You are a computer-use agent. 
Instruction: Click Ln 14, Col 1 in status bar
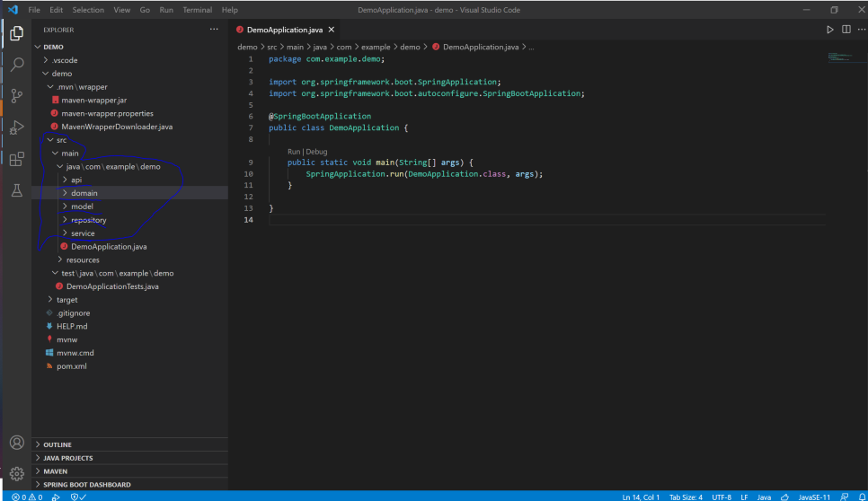coord(641,497)
